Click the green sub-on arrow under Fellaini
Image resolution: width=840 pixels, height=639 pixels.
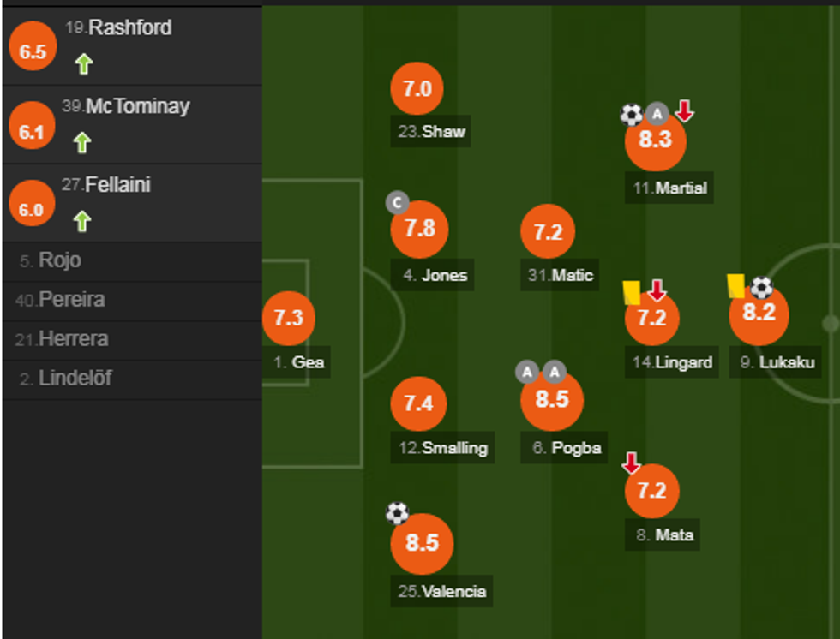(x=82, y=222)
